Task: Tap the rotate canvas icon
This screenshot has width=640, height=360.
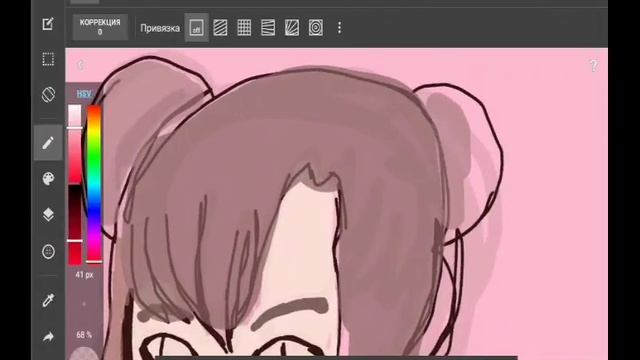Action: [48, 94]
